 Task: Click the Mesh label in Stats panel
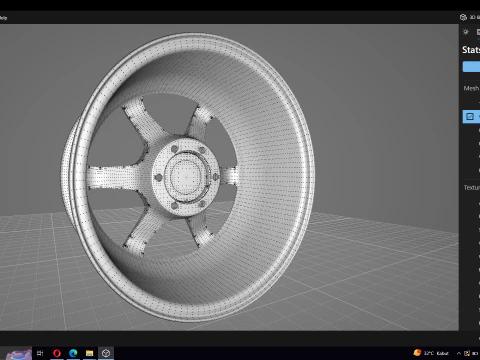[471, 88]
